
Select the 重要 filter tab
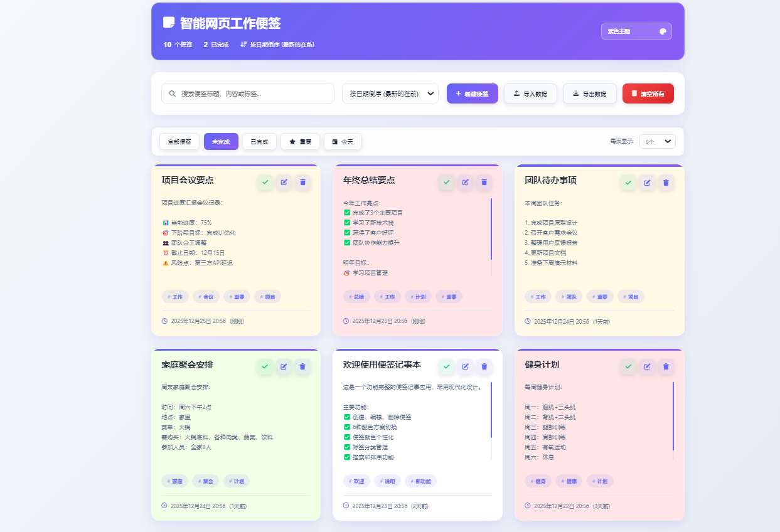(x=300, y=141)
